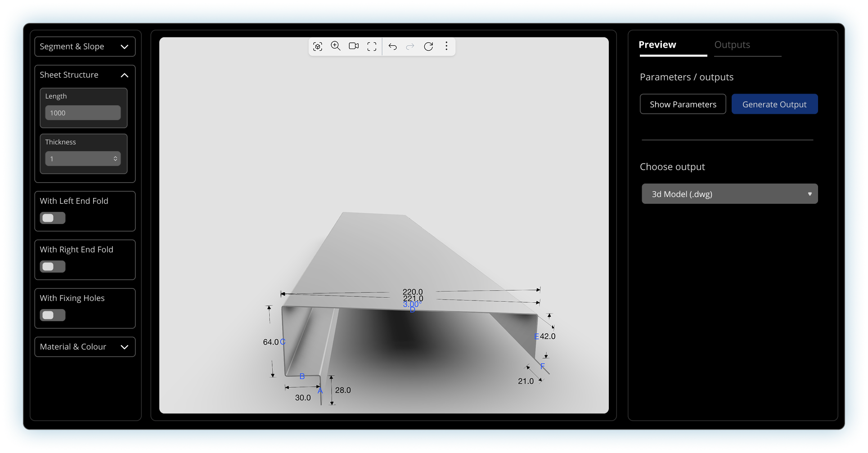Toggle the With Fixing Holes switch
Viewport: 868px width, 453px height.
53,315
